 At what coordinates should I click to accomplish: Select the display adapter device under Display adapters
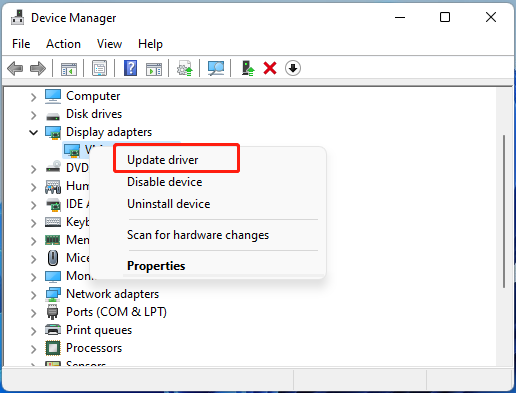(77, 150)
